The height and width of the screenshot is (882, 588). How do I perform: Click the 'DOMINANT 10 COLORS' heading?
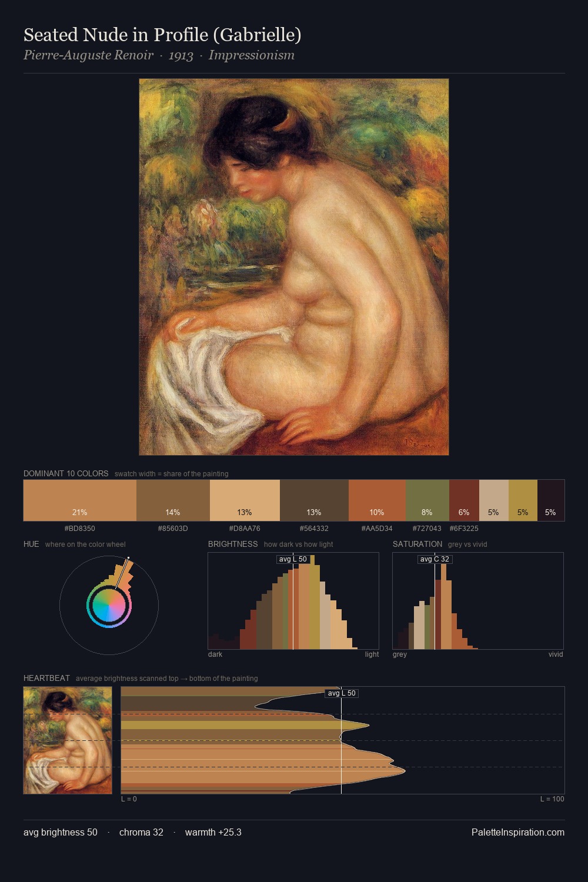[66, 473]
